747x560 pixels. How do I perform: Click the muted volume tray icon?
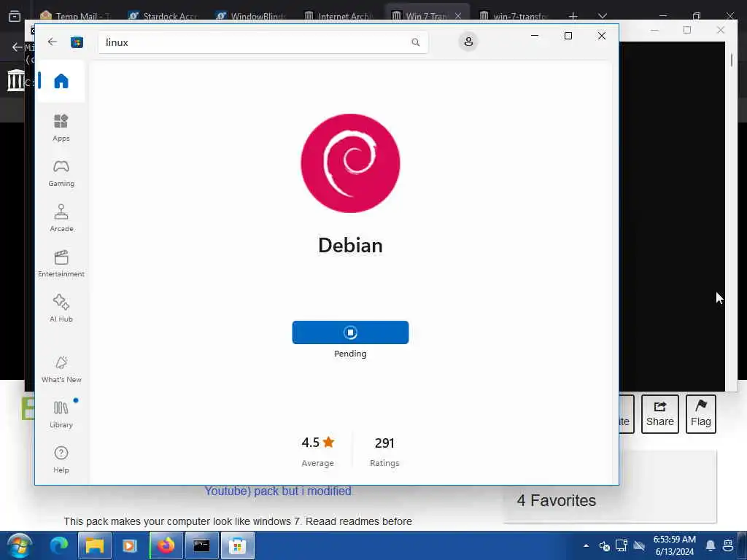604,545
